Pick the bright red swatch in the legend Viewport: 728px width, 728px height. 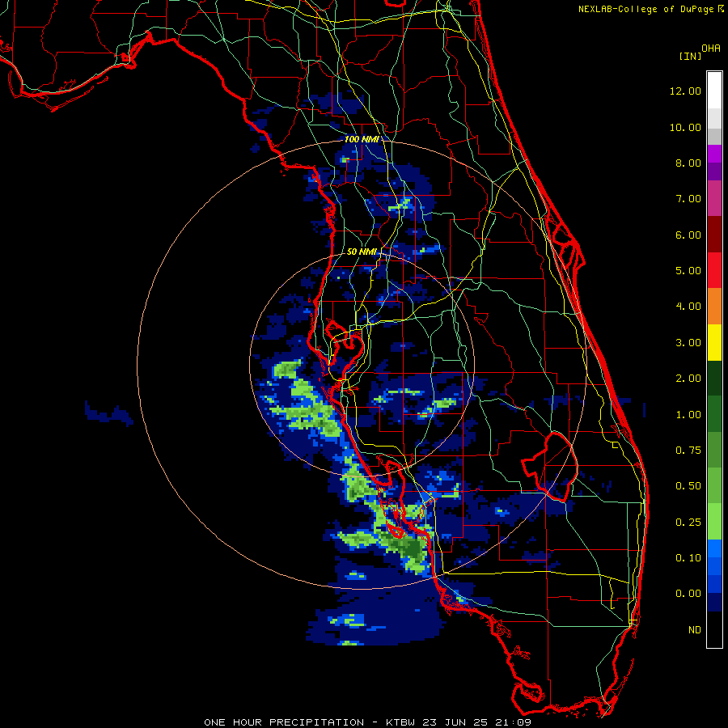point(714,270)
